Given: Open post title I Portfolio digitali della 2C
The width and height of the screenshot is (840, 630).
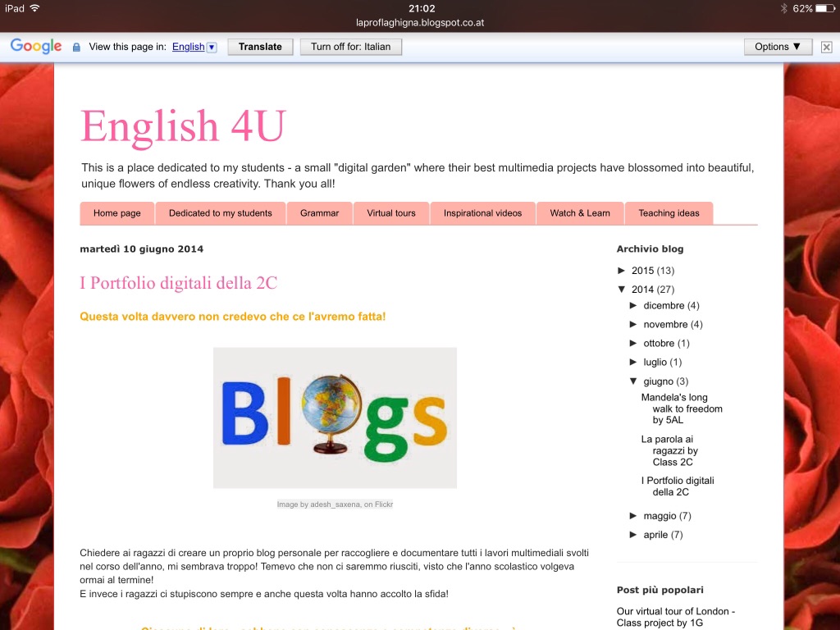Looking at the screenshot, I should pos(178,283).
